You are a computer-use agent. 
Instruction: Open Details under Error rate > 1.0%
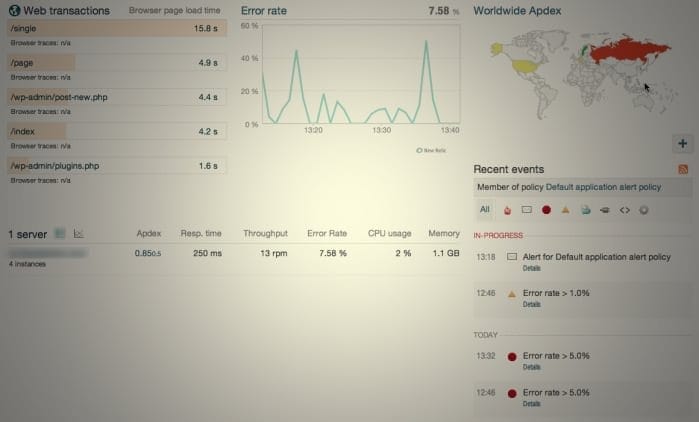tap(531, 304)
